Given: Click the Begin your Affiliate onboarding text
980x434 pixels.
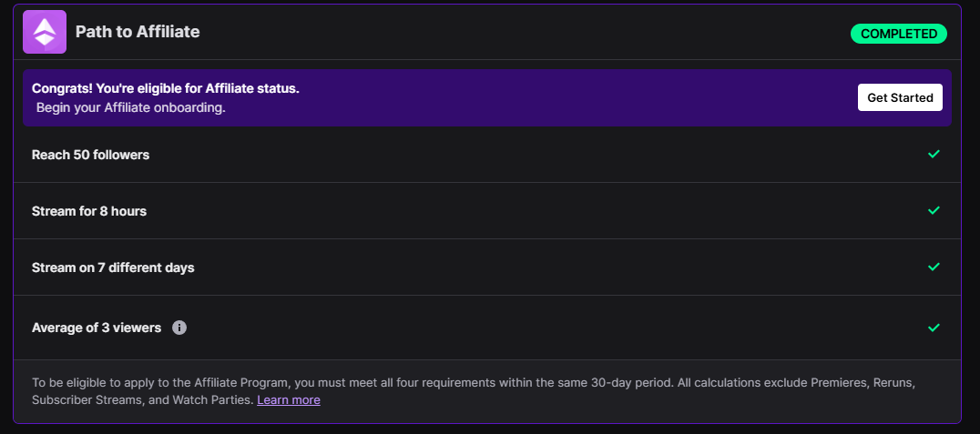Looking at the screenshot, I should (131, 107).
